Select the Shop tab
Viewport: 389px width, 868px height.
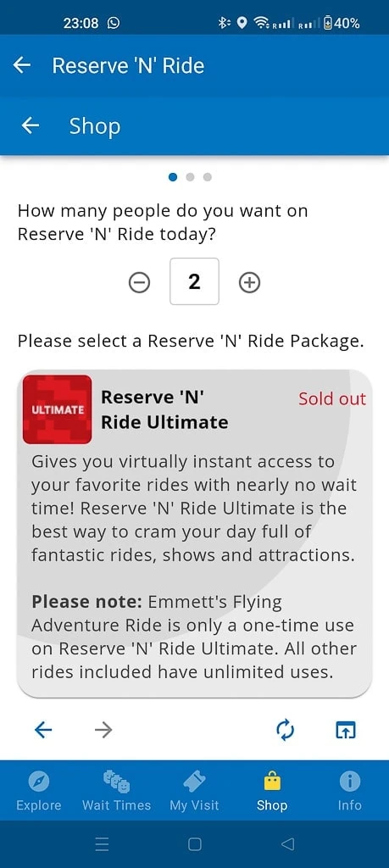click(272, 792)
